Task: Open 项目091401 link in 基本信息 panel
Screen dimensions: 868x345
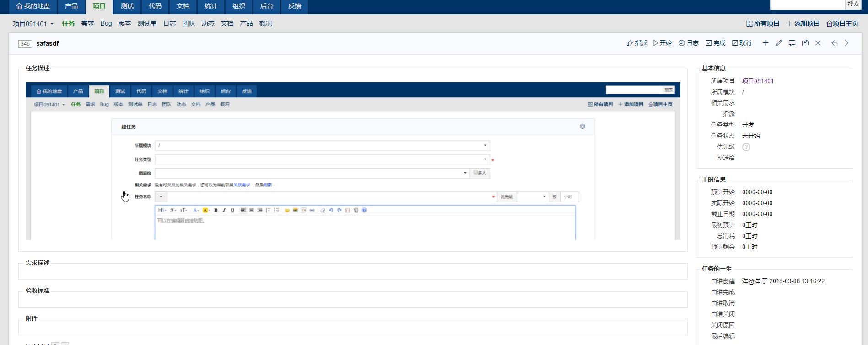Action: coord(758,81)
